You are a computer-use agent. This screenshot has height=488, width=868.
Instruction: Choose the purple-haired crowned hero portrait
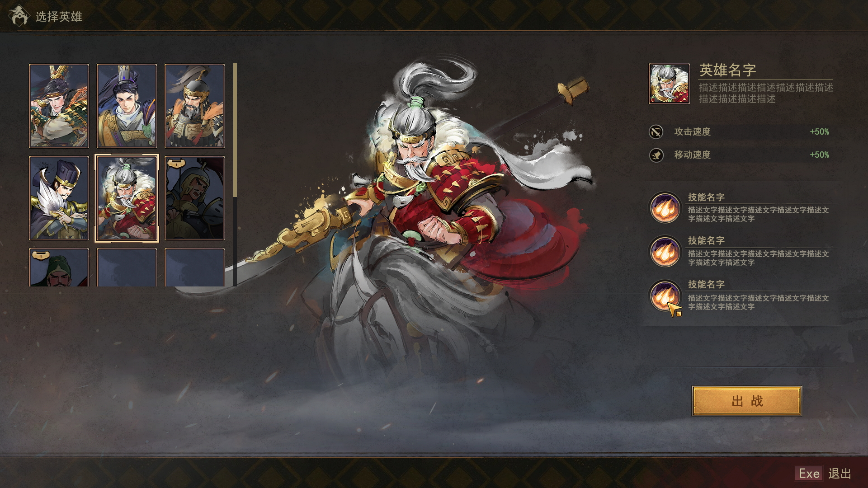(127, 106)
